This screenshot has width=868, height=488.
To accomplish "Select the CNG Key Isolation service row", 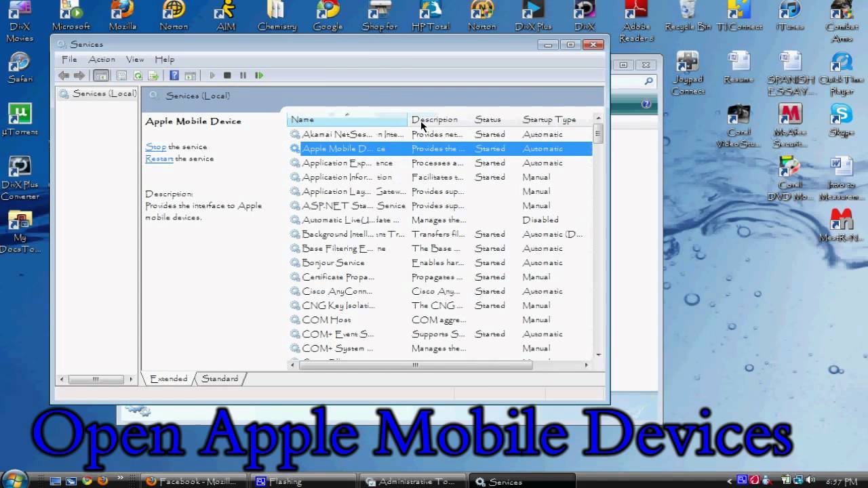I will coord(440,305).
